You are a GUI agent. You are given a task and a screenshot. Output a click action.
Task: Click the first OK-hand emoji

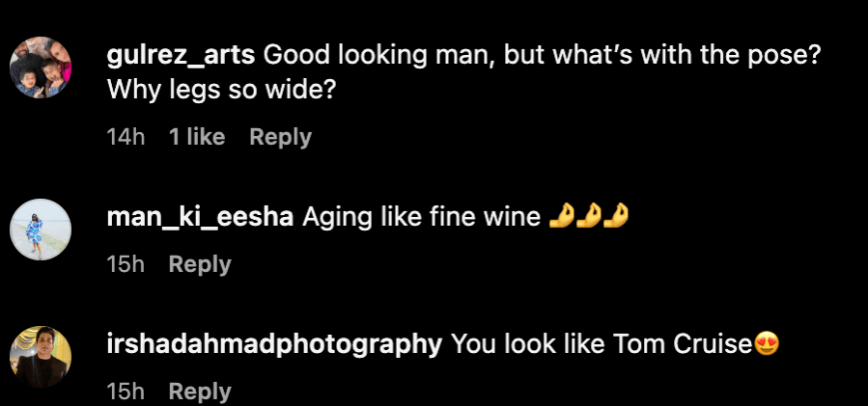pos(559,218)
